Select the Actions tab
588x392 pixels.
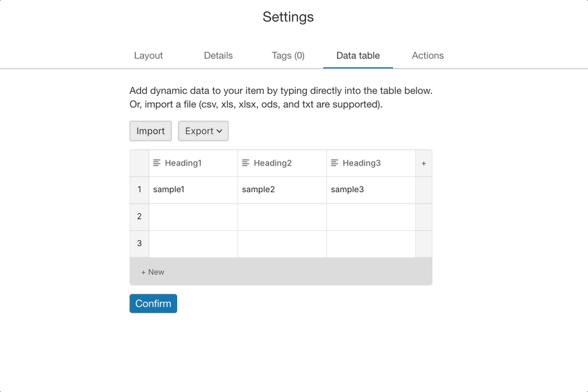coord(428,56)
